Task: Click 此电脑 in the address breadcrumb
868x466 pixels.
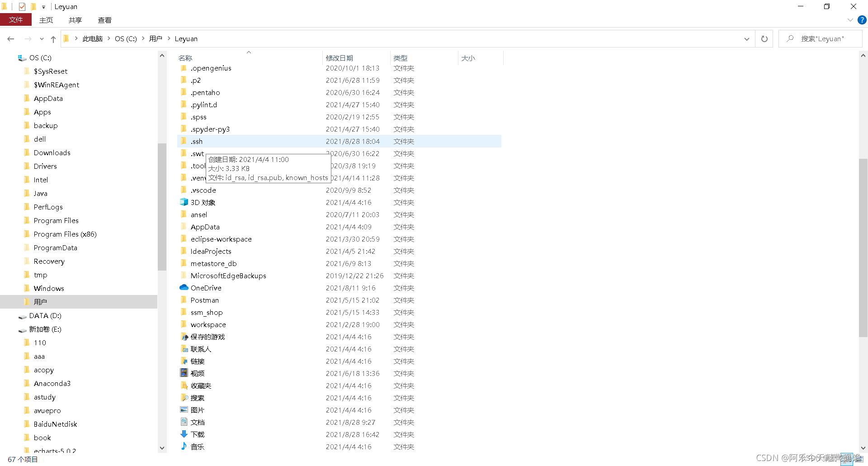Action: pos(93,38)
